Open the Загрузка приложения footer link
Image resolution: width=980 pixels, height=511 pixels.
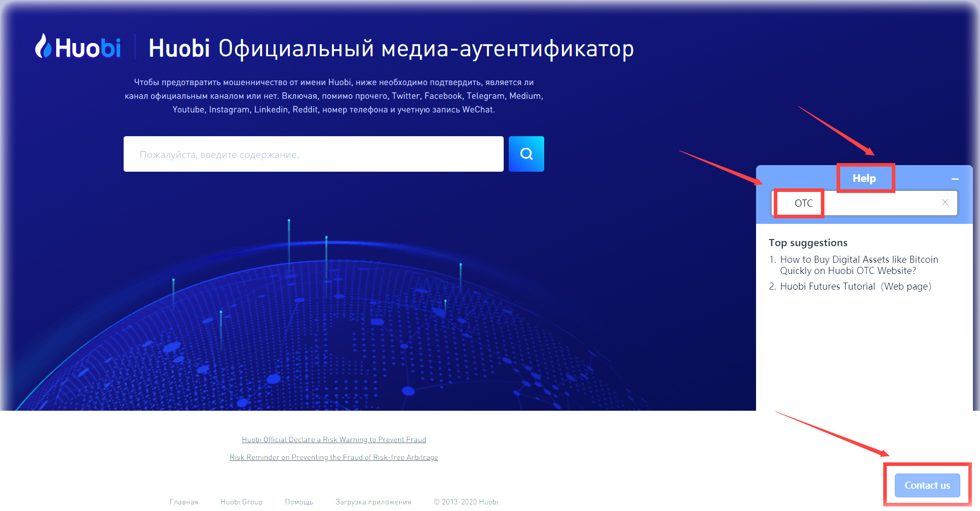373,502
